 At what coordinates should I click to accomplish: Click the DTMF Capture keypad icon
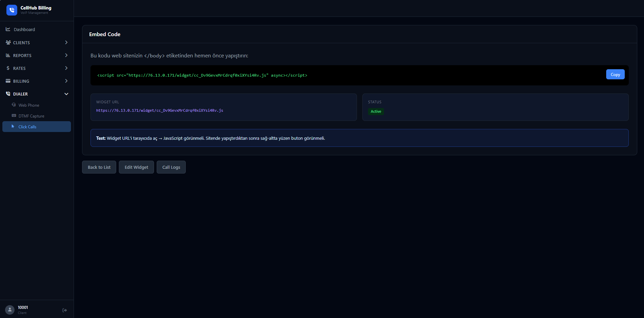pyautogui.click(x=14, y=116)
